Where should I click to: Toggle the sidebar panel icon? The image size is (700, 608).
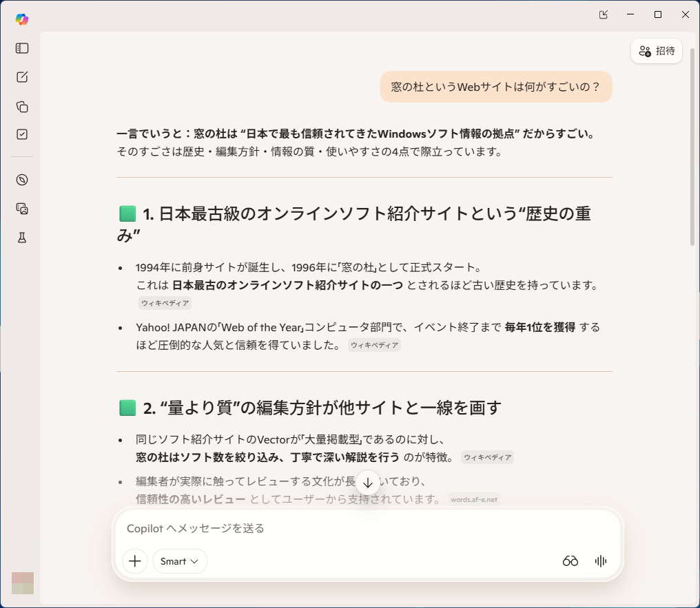pos(21,48)
